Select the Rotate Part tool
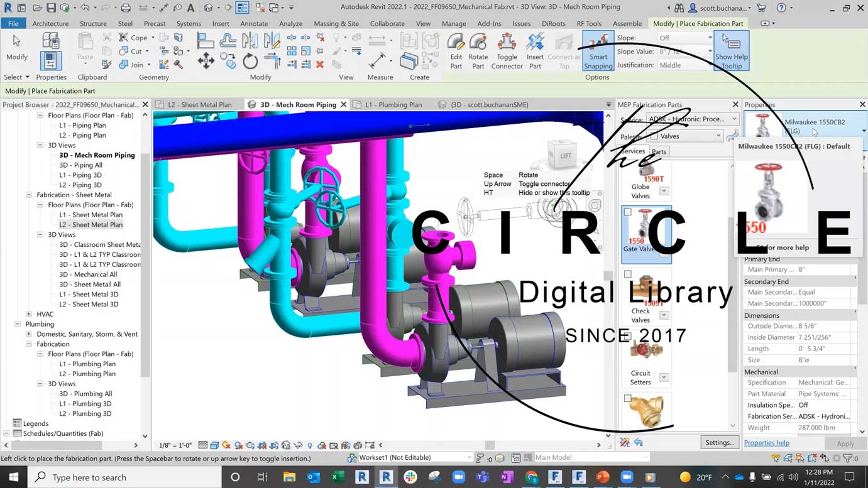This screenshot has width=868, height=488. coord(478,50)
